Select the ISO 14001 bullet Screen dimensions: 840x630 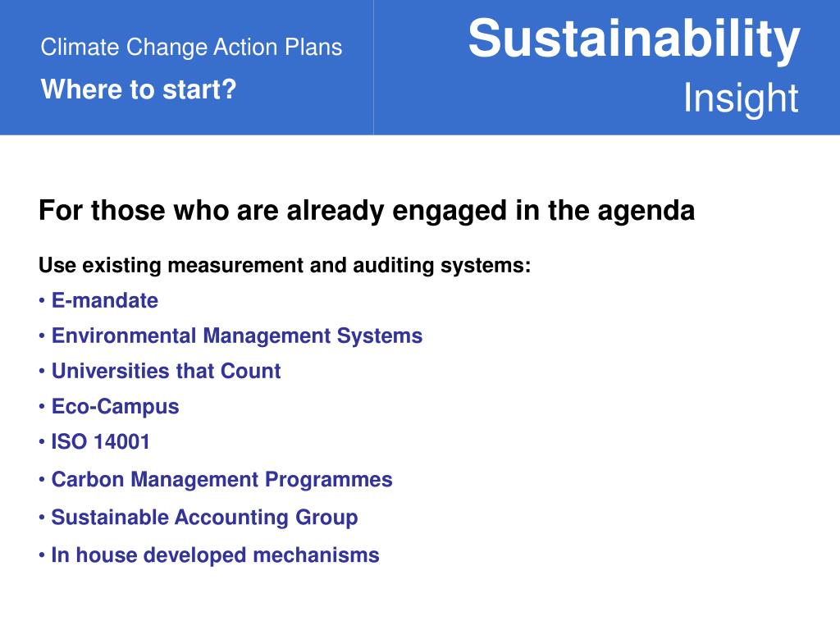point(100,442)
